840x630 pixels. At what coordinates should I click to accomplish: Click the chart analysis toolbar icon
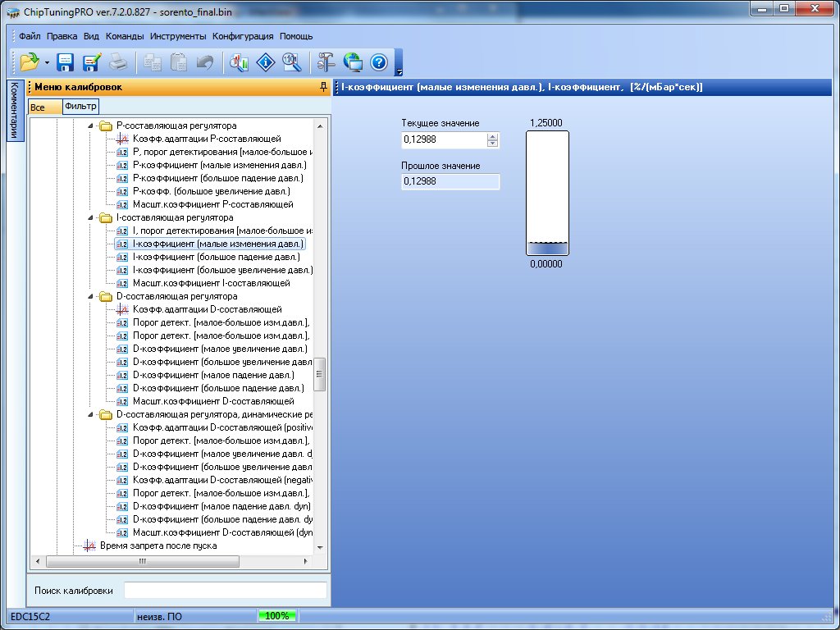[239, 62]
